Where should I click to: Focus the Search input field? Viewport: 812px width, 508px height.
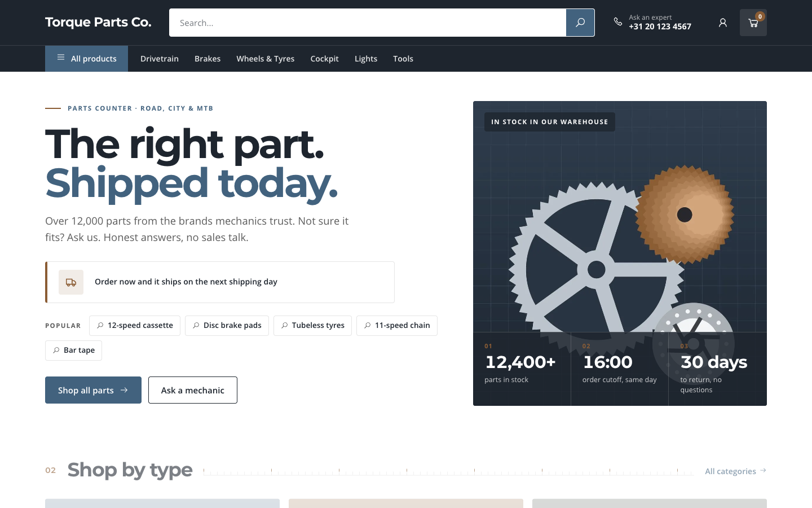click(368, 23)
